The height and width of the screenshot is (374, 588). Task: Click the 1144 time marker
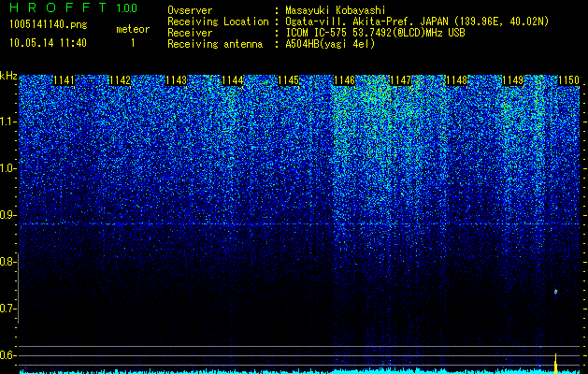pos(232,80)
